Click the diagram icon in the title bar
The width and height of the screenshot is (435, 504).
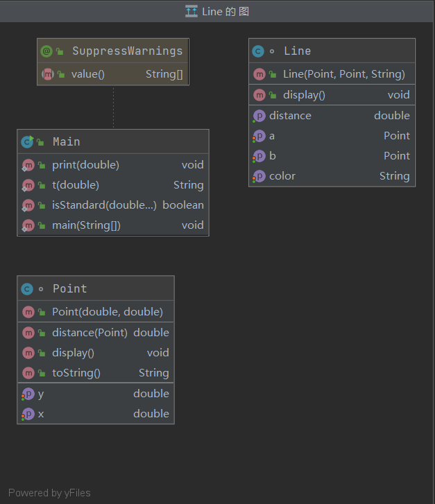(191, 11)
